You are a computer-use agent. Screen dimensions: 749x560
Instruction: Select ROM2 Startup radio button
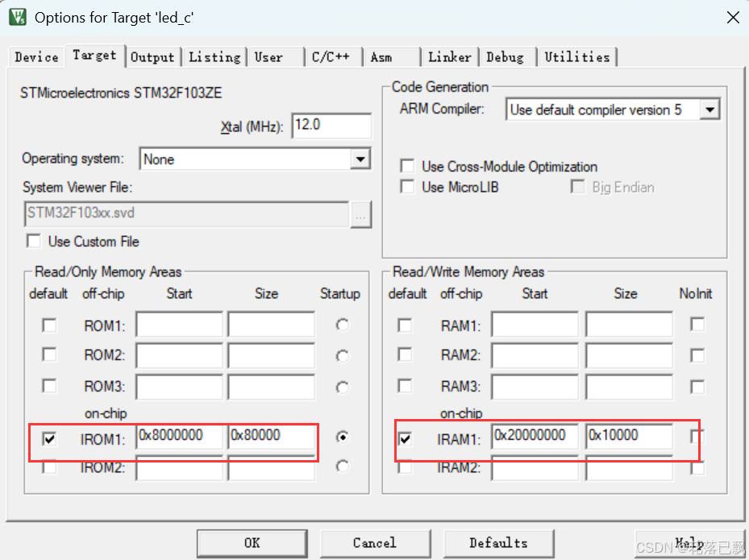[x=342, y=356]
